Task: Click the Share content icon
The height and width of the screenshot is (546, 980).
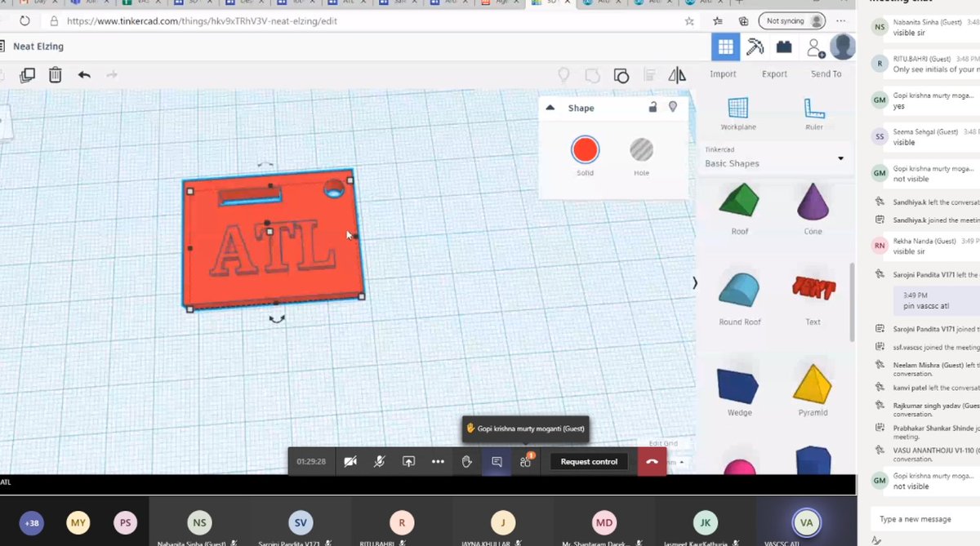Action: coord(408,462)
